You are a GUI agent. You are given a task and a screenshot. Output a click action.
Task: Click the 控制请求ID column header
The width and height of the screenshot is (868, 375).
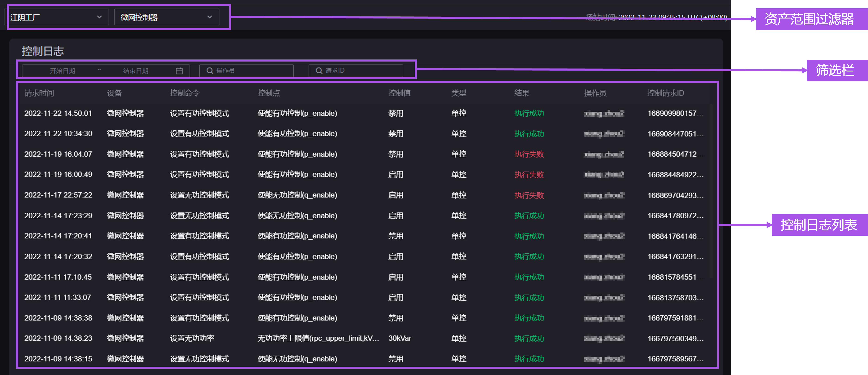coord(665,93)
